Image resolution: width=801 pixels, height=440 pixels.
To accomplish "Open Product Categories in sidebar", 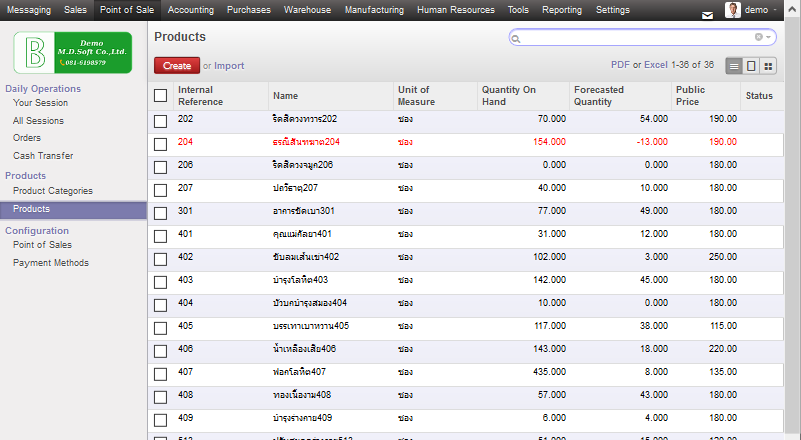I will click(x=53, y=191).
